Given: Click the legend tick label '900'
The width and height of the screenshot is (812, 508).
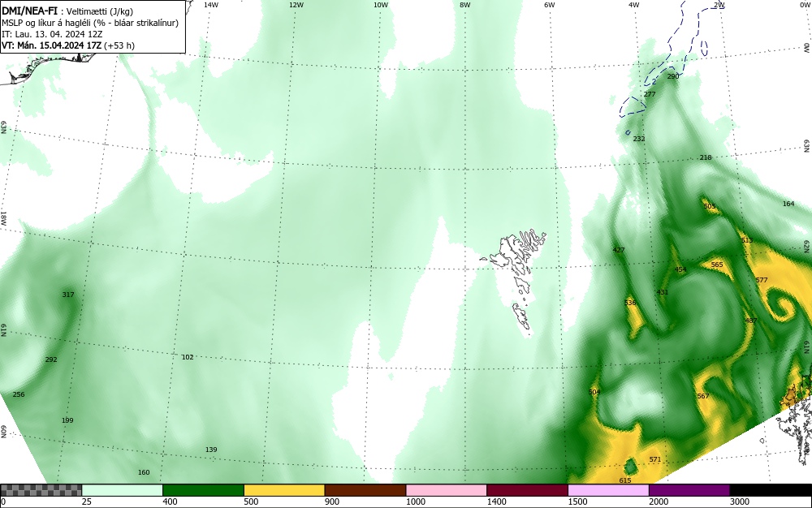Looking at the screenshot, I should coord(332,502).
